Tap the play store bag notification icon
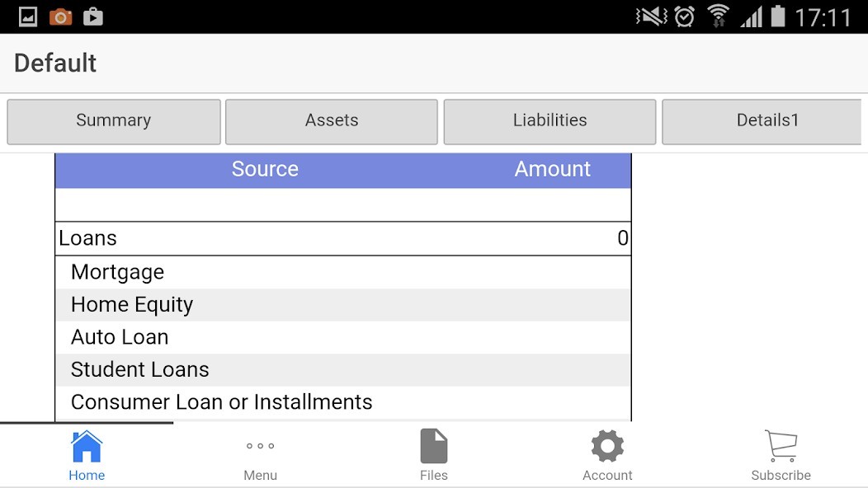The width and height of the screenshot is (868, 488). (93, 17)
